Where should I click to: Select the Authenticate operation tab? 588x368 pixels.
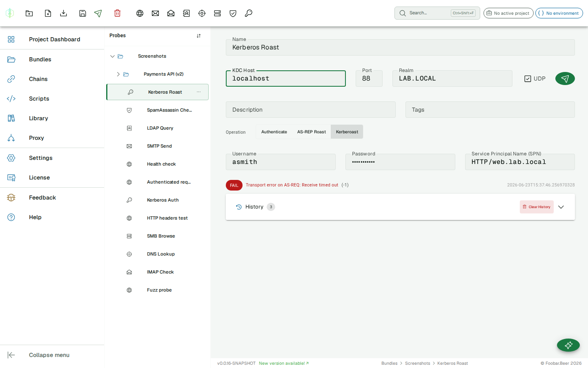[274, 132]
